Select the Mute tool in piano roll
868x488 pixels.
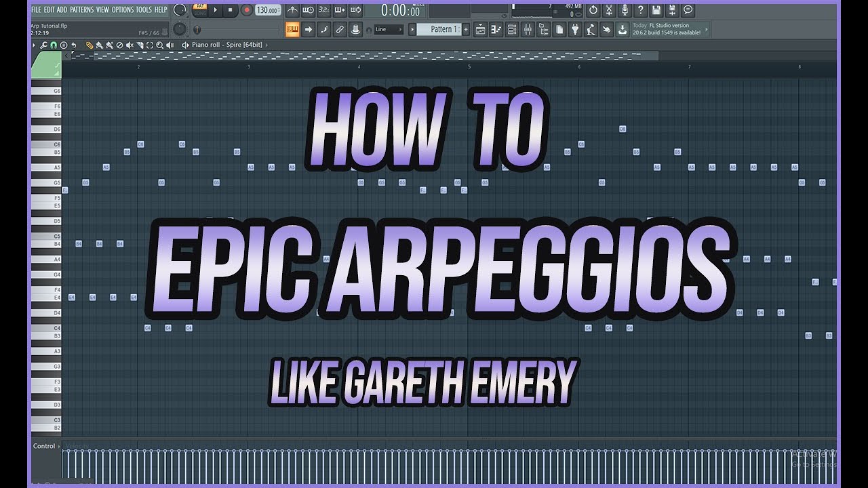point(129,45)
